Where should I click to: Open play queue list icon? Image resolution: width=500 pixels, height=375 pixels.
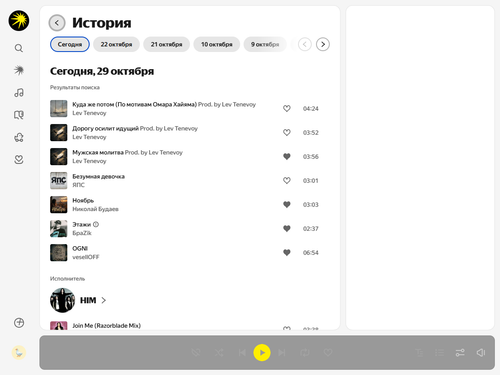[x=440, y=353]
